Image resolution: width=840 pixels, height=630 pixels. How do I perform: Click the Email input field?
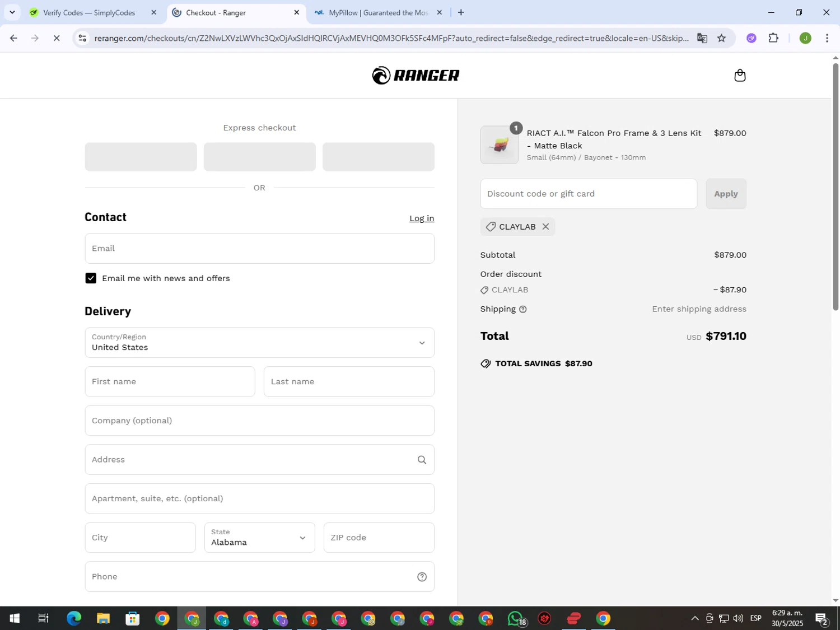(259, 249)
